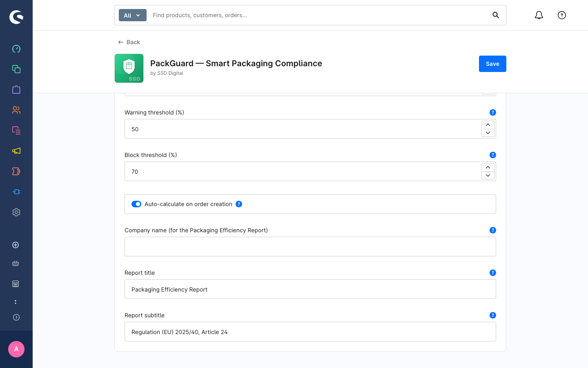
Task: Open the Promotions tag icon in sidebar
Action: pyautogui.click(x=16, y=171)
